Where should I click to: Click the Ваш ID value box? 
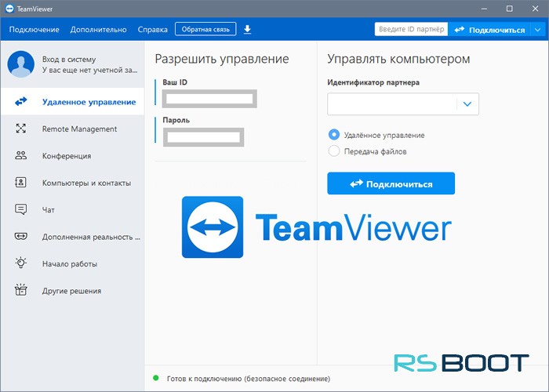pos(209,99)
